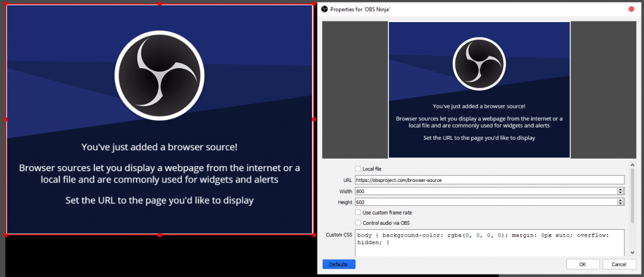Screen dimensions: 644x277
Task: Close the Properties for 'OBS Ninja' dialog
Action: click(631, 9)
